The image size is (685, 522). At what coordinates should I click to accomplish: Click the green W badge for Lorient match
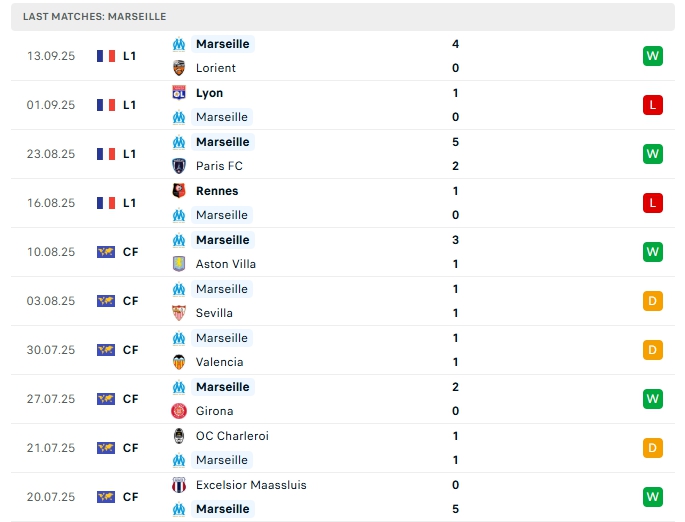(x=653, y=56)
